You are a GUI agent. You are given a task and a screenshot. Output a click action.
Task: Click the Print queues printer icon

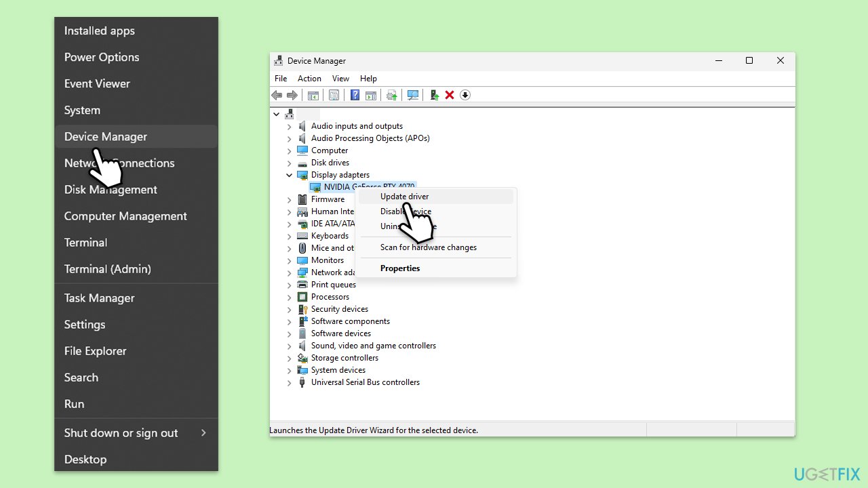(x=302, y=285)
